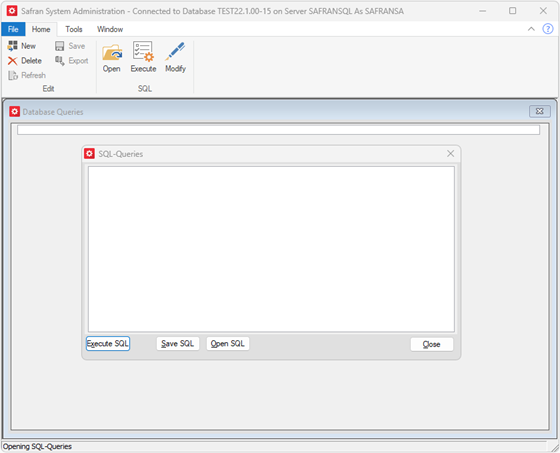Click the SQL-Queries dialog icon
The width and height of the screenshot is (560, 453).
(x=89, y=154)
